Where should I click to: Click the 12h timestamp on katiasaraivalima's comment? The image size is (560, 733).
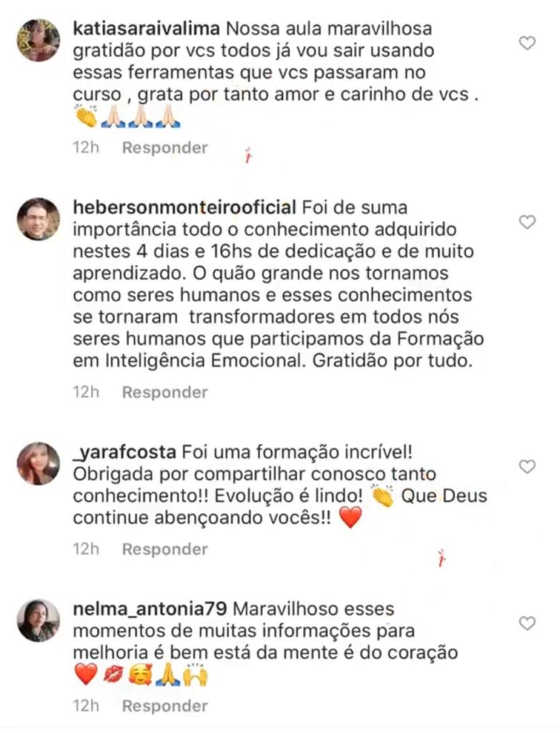(x=85, y=148)
